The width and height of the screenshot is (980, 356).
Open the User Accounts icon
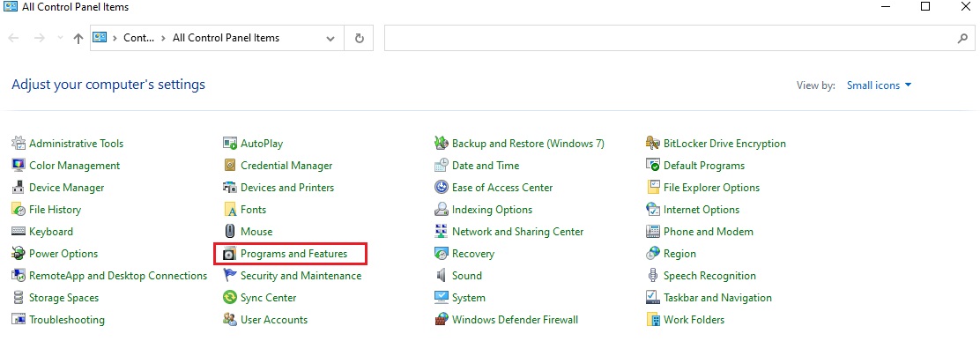230,320
